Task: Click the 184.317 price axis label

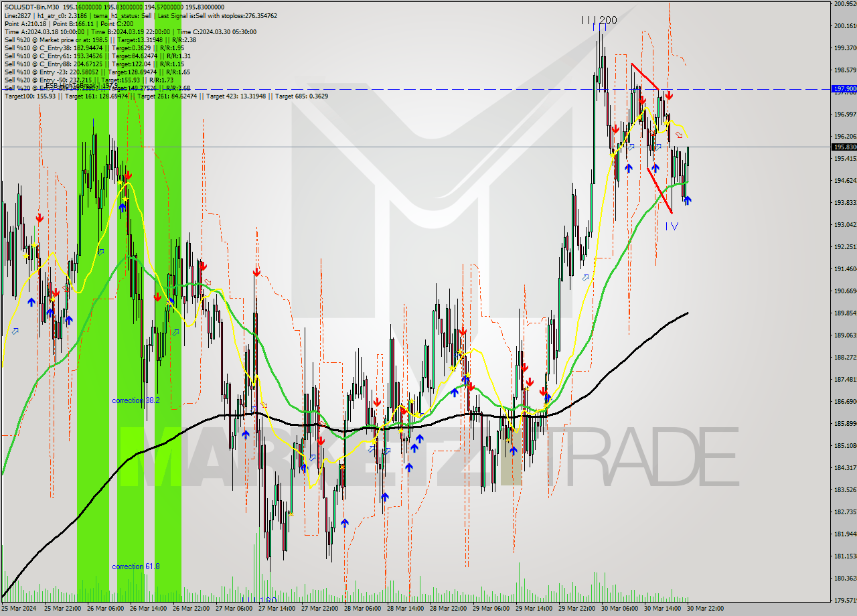Action: click(x=845, y=467)
